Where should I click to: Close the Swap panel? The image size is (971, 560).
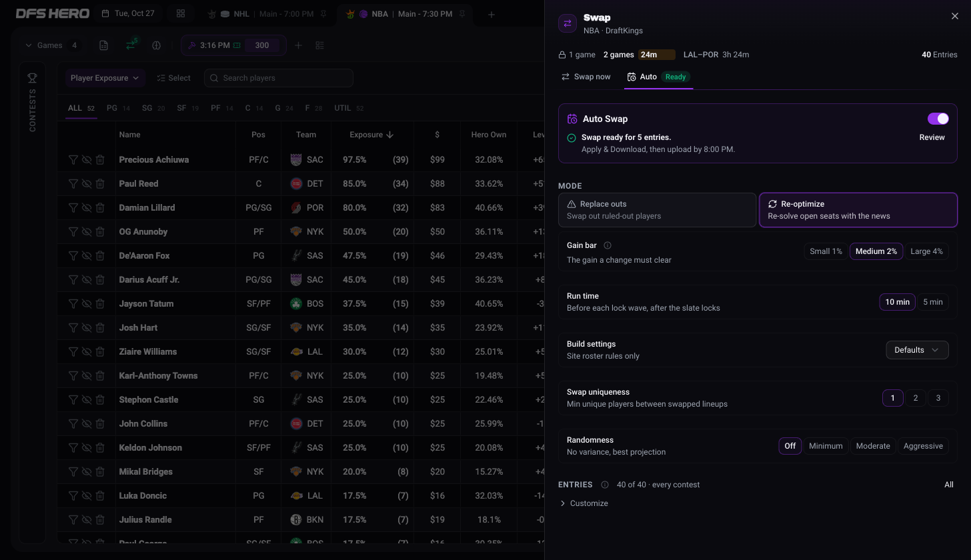click(x=954, y=16)
